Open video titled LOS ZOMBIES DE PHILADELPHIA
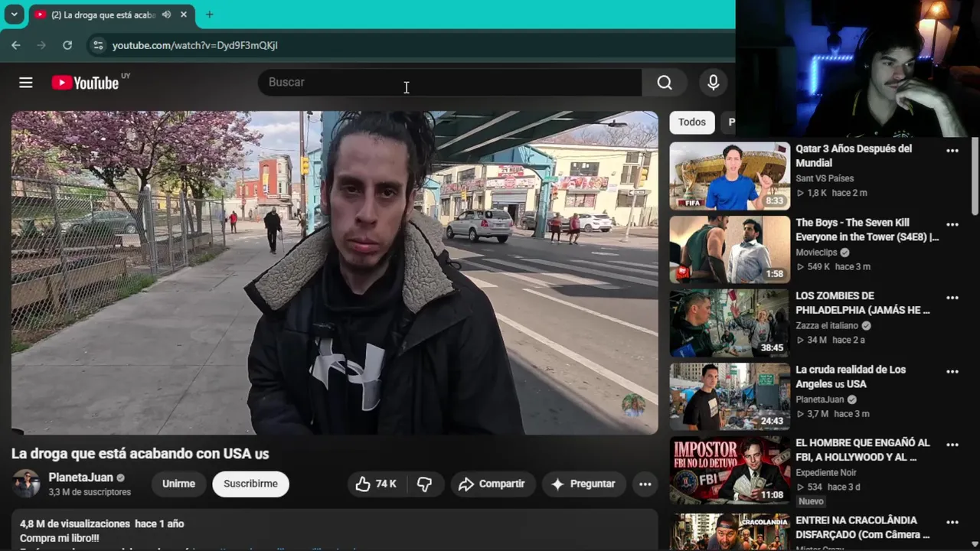This screenshot has width=980, height=551. [863, 303]
